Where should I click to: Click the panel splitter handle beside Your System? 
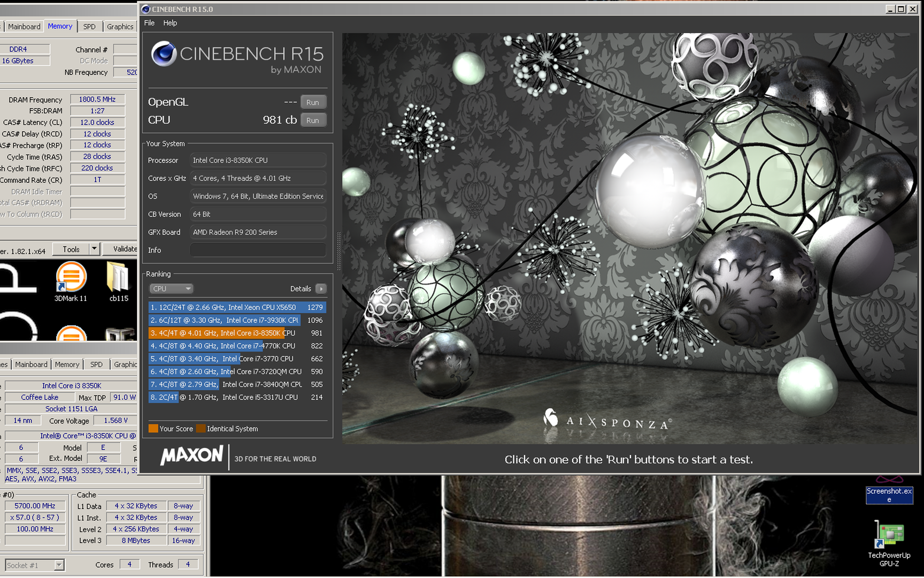click(338, 250)
